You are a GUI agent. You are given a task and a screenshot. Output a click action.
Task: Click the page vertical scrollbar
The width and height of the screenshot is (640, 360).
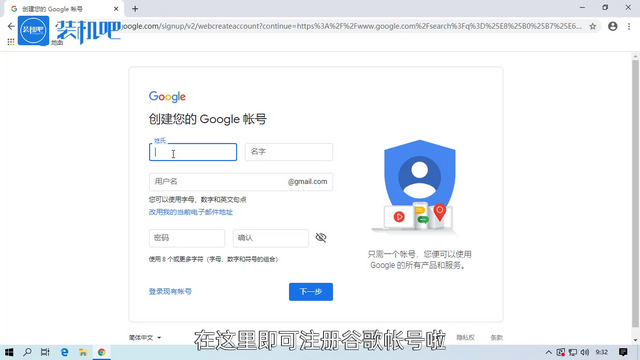pyautogui.click(x=636, y=193)
